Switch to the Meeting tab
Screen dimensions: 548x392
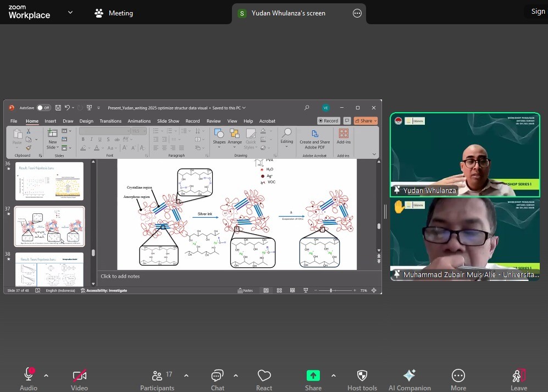[114, 13]
